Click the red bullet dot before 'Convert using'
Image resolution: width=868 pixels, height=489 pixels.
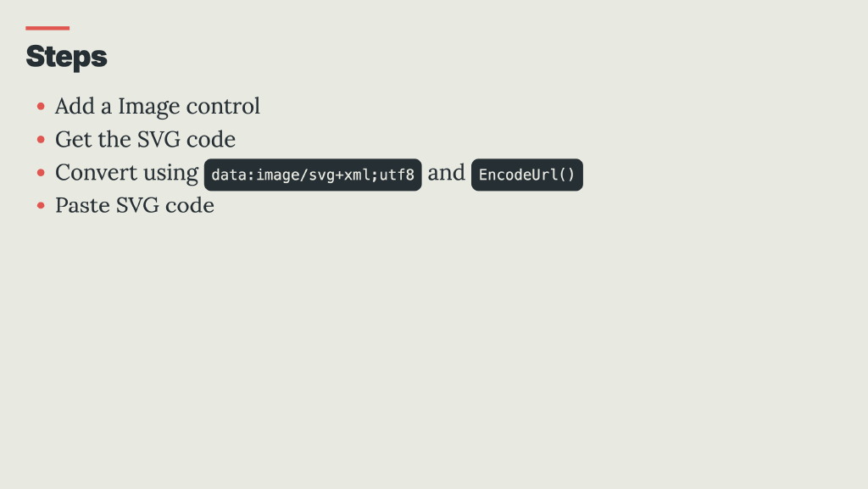click(41, 173)
